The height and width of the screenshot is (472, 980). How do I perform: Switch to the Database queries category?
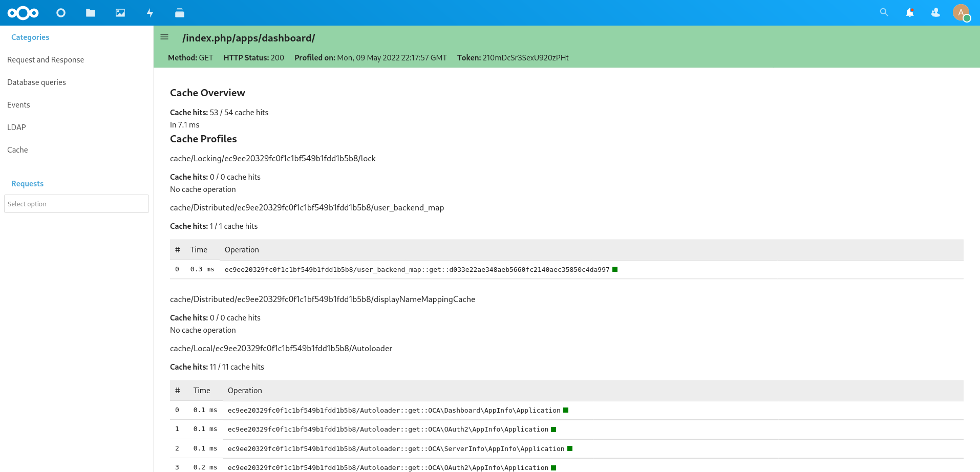pyautogui.click(x=36, y=82)
